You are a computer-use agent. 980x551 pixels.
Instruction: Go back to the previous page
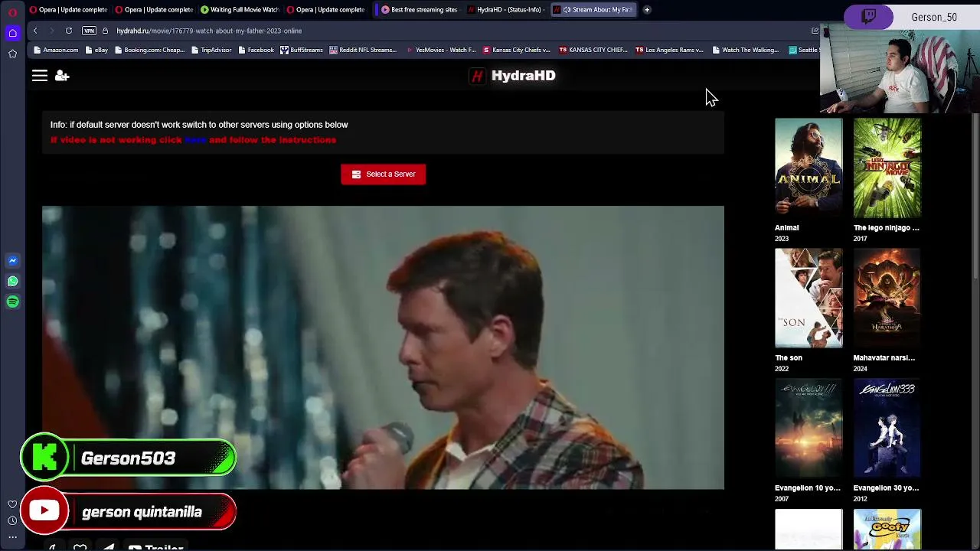(x=35, y=31)
